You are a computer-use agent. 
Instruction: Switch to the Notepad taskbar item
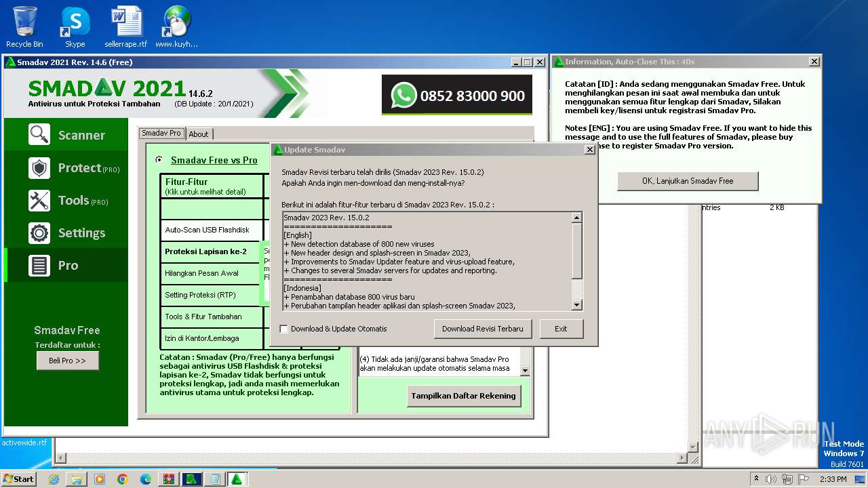pos(214,479)
